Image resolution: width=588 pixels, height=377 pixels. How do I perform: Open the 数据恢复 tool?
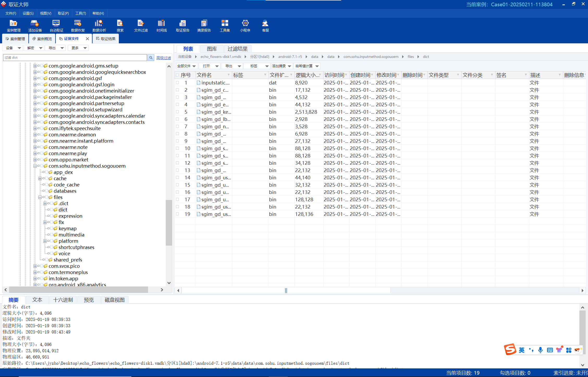point(78,26)
